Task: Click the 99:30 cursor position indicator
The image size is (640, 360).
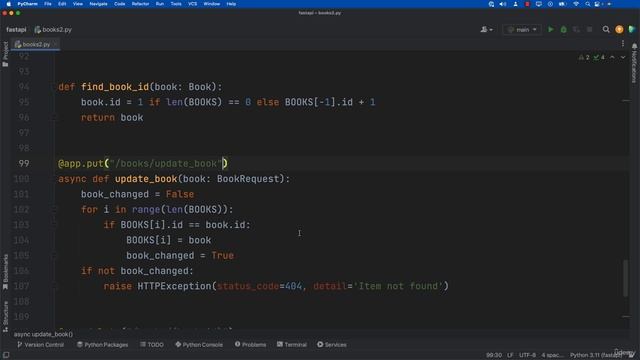Action: pos(494,355)
